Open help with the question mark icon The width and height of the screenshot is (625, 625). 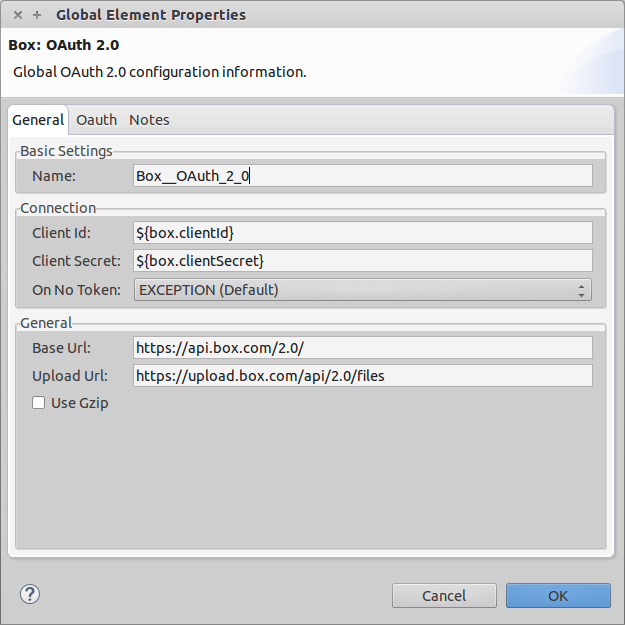tap(29, 594)
